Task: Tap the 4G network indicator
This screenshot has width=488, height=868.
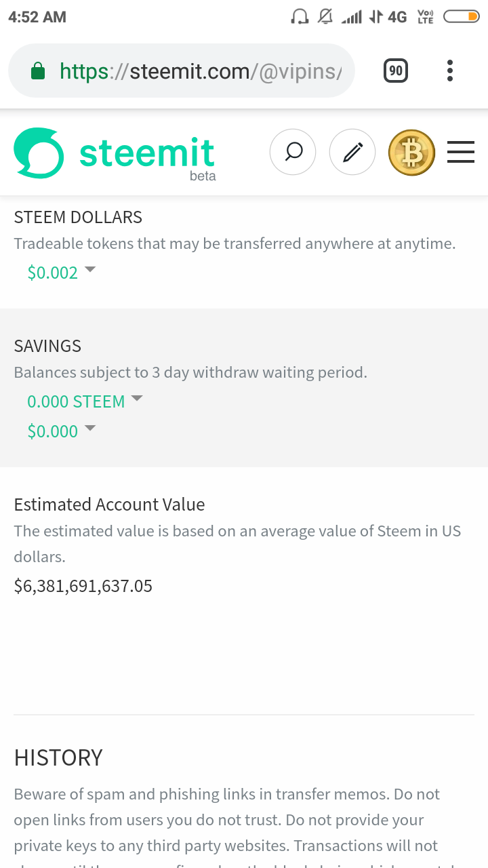Action: [x=397, y=17]
